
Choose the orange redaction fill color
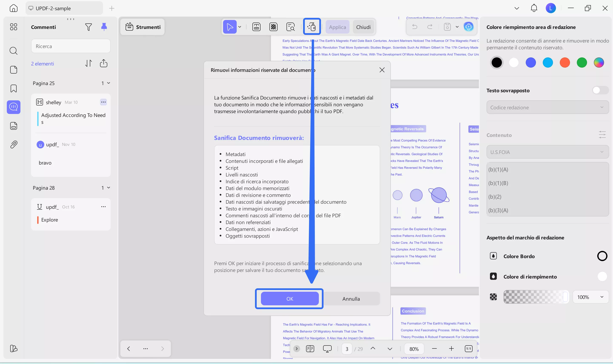click(x=564, y=63)
